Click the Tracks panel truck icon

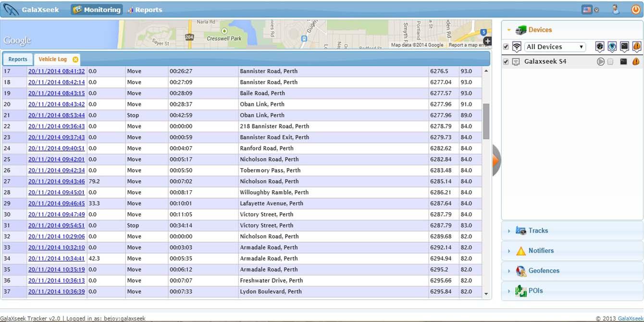click(521, 231)
